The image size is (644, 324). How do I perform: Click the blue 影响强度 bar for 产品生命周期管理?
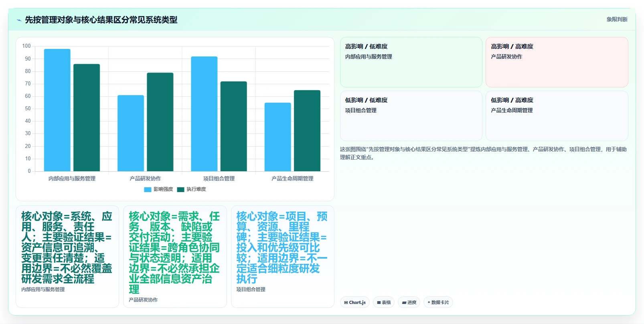[278, 137]
